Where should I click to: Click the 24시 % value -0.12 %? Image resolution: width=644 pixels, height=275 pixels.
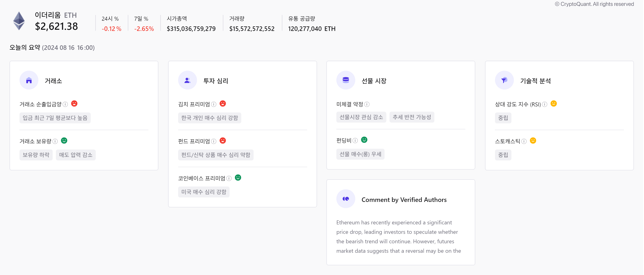click(x=111, y=29)
